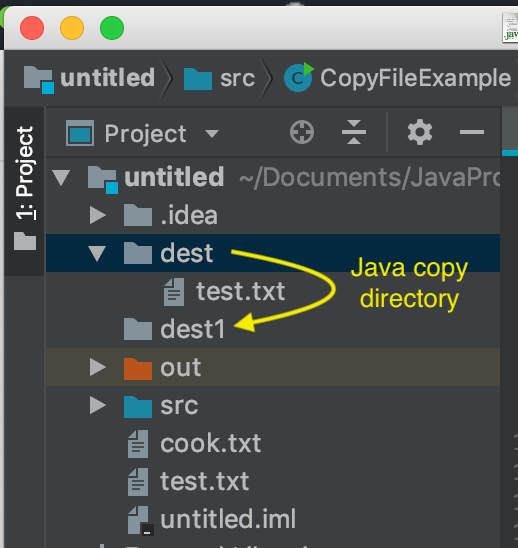Hide the Project tool window with minus icon

[x=472, y=132]
